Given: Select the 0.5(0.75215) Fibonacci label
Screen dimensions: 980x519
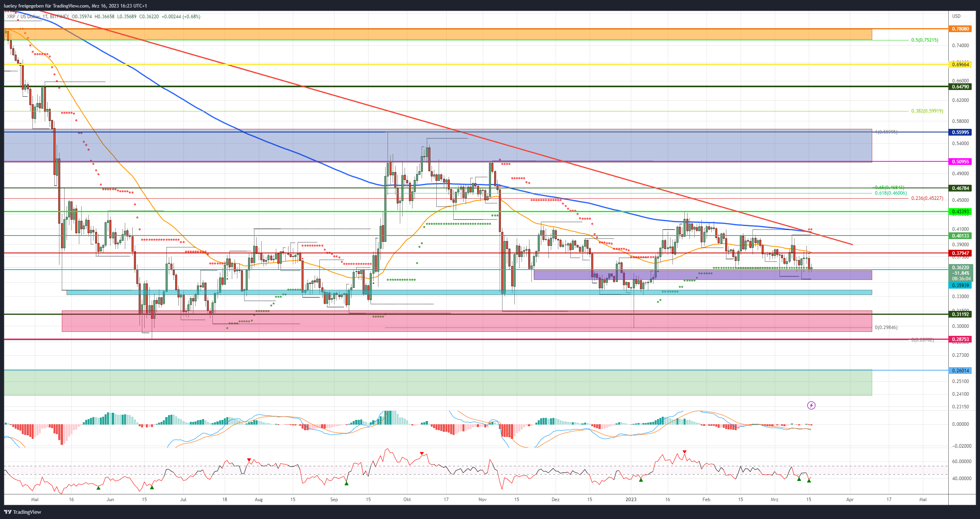Looking at the screenshot, I should tap(925, 40).
